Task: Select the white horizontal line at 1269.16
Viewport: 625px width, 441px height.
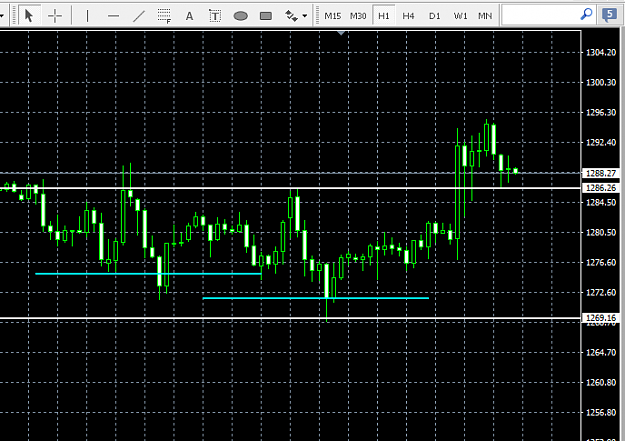Action: coord(290,318)
